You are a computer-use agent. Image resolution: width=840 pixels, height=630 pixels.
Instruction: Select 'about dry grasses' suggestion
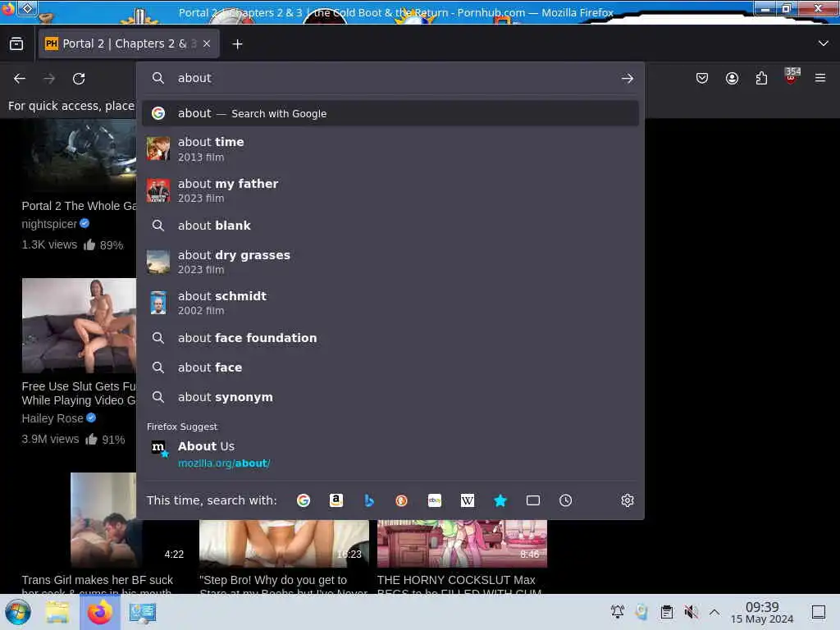(390, 262)
